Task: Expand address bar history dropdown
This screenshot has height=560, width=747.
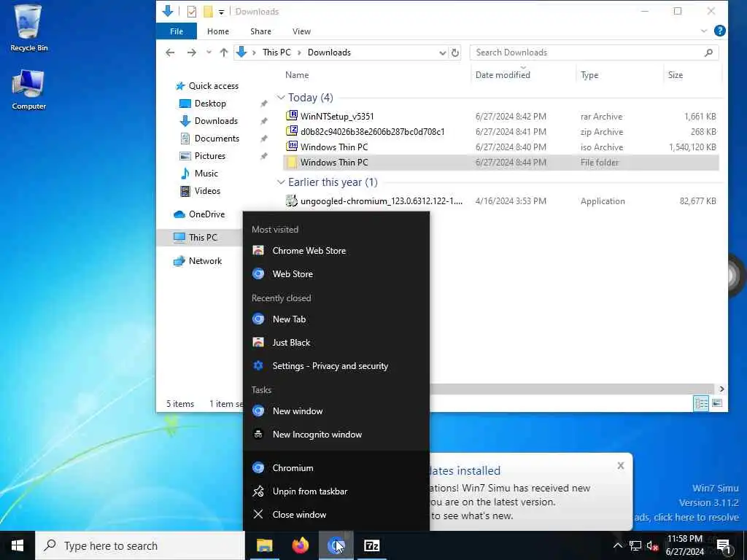Action: tap(443, 52)
